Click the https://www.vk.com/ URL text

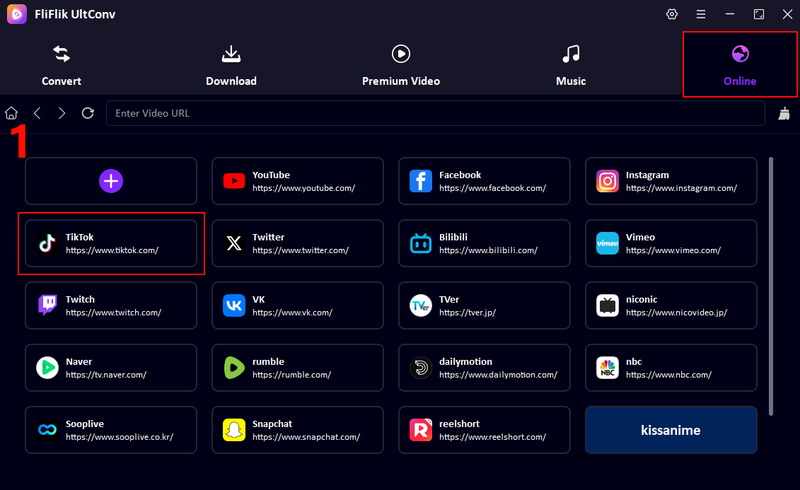(292, 313)
